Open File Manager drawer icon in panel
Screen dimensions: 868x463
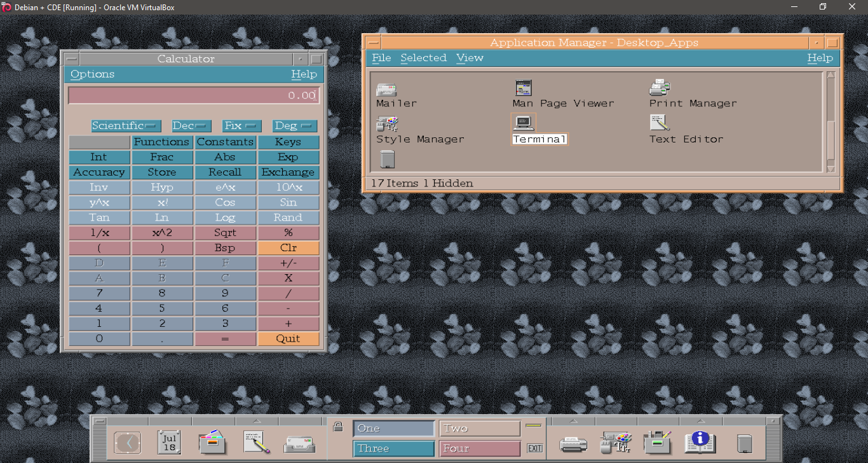(212, 442)
